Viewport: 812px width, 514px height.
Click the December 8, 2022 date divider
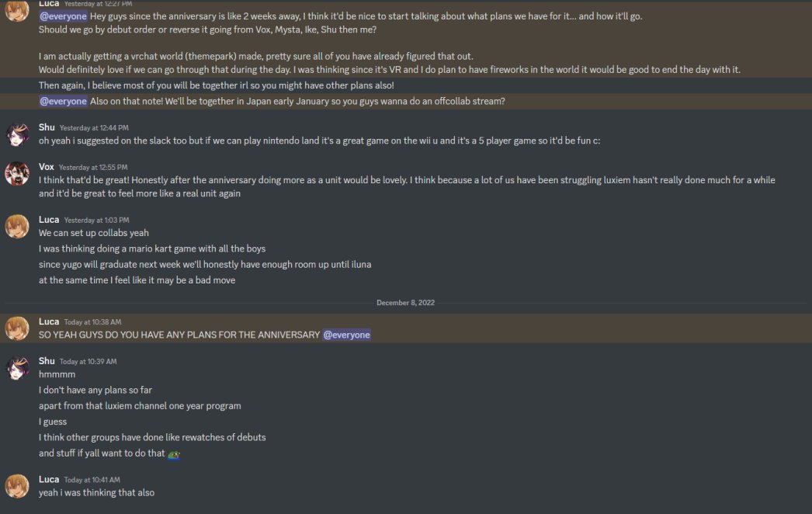click(x=405, y=303)
